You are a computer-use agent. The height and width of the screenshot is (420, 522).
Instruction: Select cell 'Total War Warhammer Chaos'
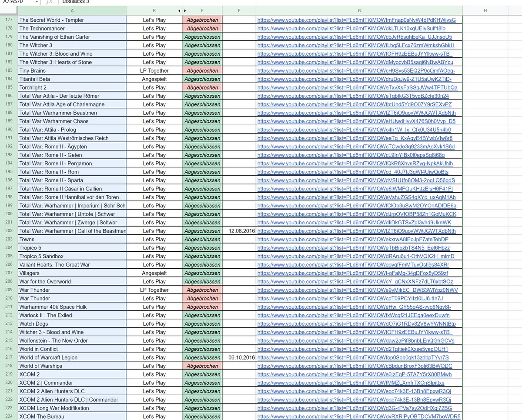pyautogui.click(x=72, y=121)
